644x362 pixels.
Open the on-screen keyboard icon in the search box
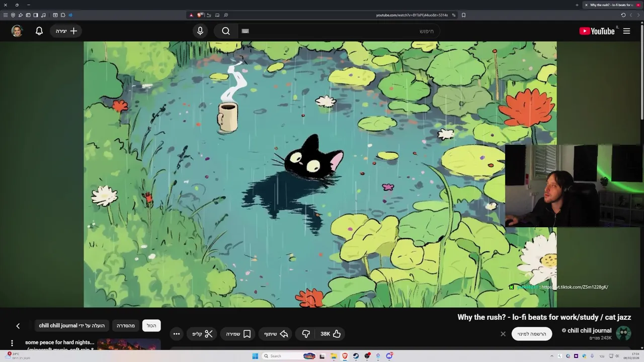(245, 31)
